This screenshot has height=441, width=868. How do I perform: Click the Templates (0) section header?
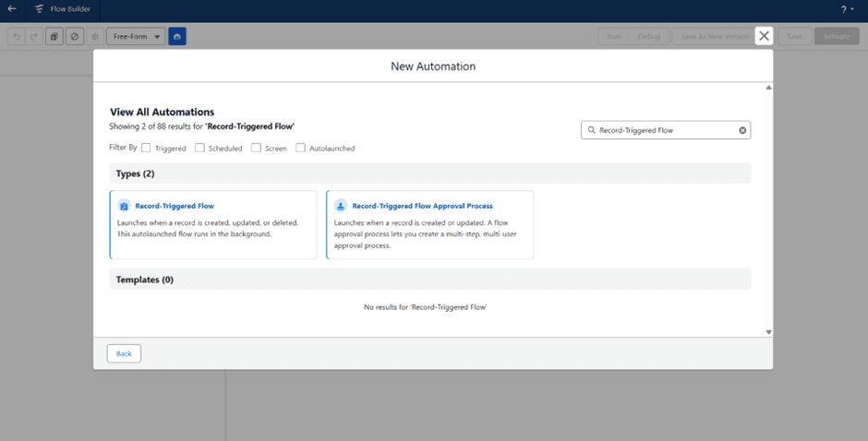point(429,280)
